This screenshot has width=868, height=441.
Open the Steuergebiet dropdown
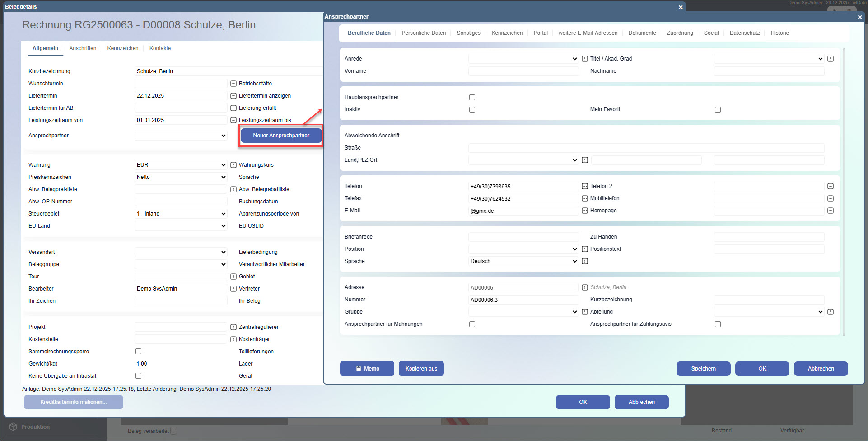[x=223, y=213]
